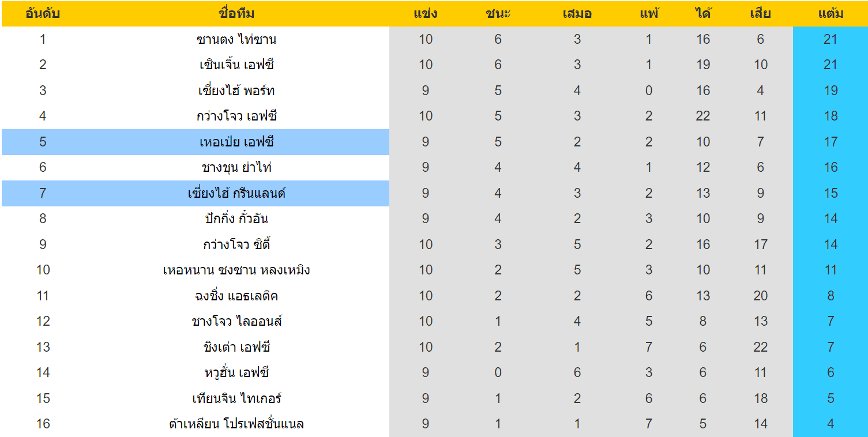
Task: Select the ชางชุน ย่าไท่ team name
Action: [236, 167]
